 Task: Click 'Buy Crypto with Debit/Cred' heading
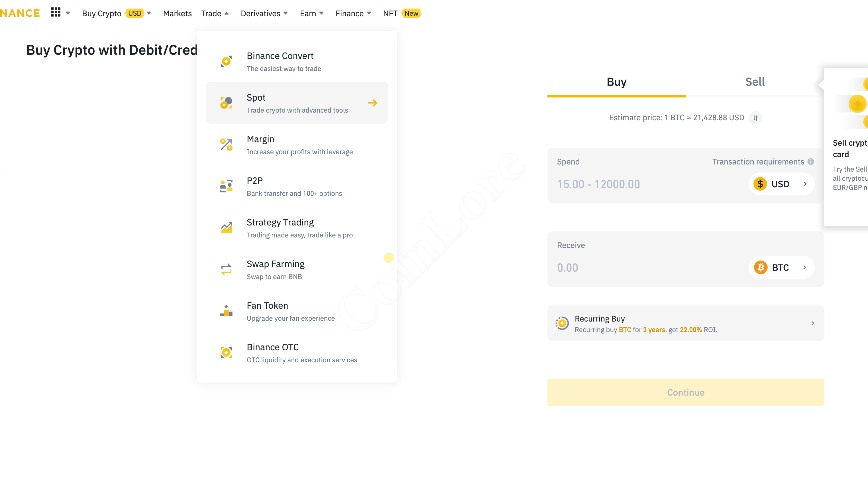tap(111, 50)
